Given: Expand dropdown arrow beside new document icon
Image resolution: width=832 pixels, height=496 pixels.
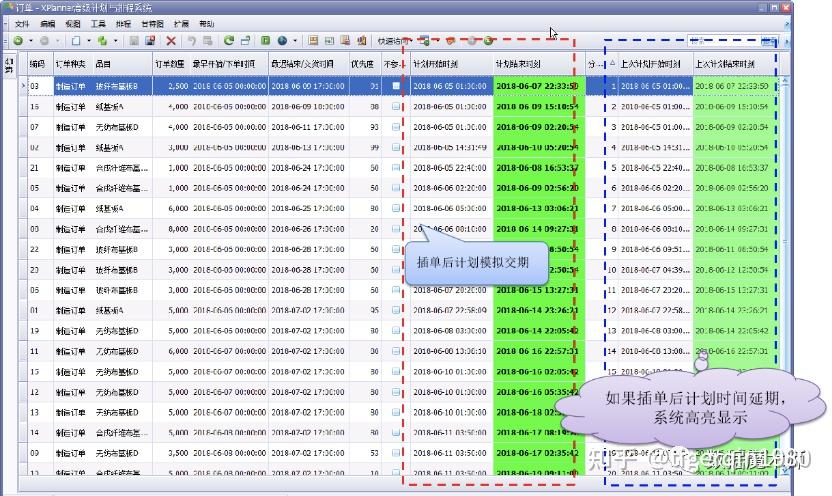Looking at the screenshot, I should [x=87, y=41].
